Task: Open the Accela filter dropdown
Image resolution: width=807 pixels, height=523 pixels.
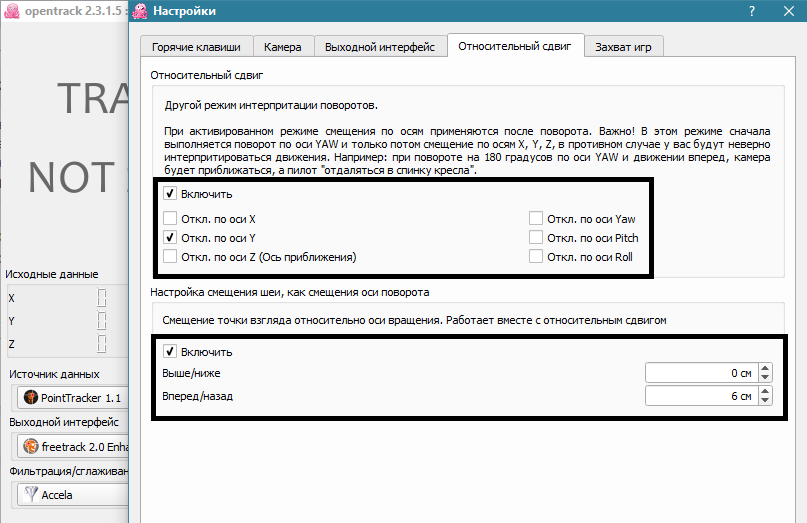Action: point(73,495)
